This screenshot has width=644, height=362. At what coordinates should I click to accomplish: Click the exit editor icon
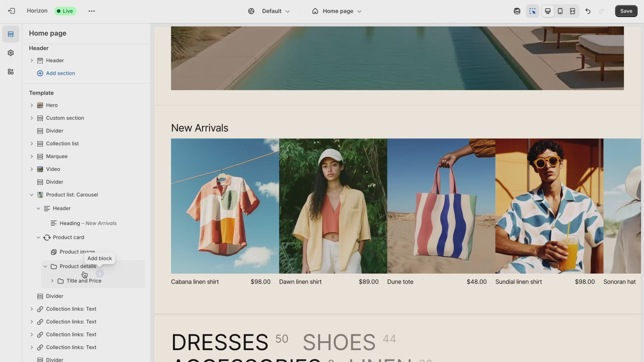(11, 11)
